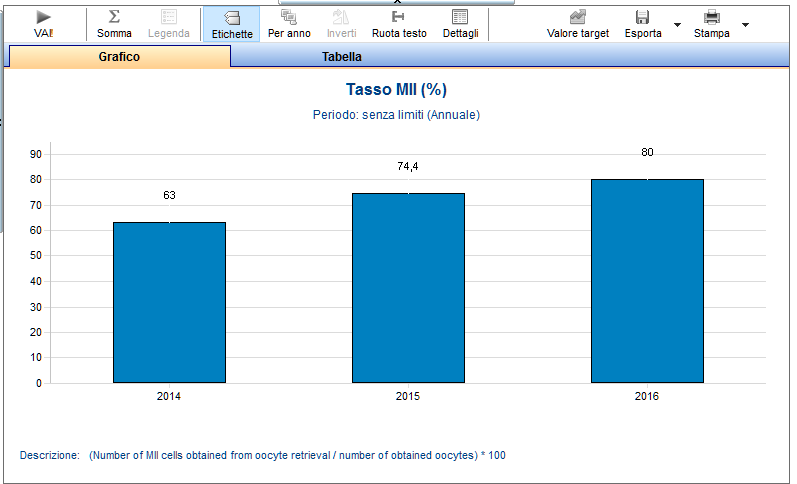Click the 2015 bar in chart
Viewport: 797px width, 484px height.
[x=408, y=288]
